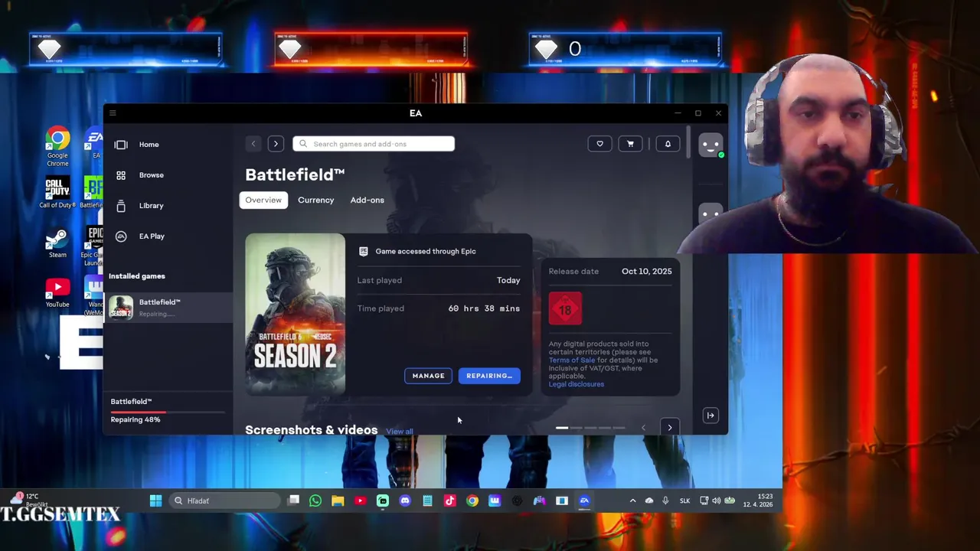Open the SLK keyboard language switcher
This screenshot has height=551, width=980.
coord(684,500)
